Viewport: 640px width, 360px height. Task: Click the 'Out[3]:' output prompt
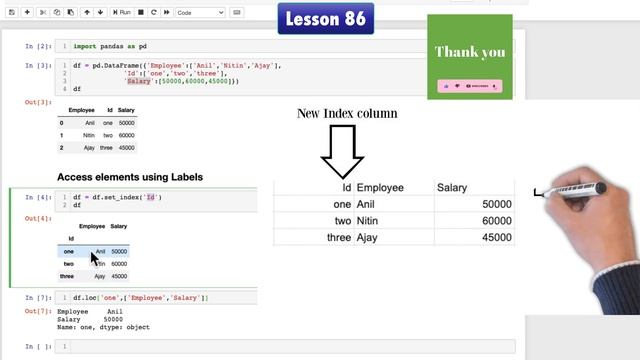pos(38,102)
